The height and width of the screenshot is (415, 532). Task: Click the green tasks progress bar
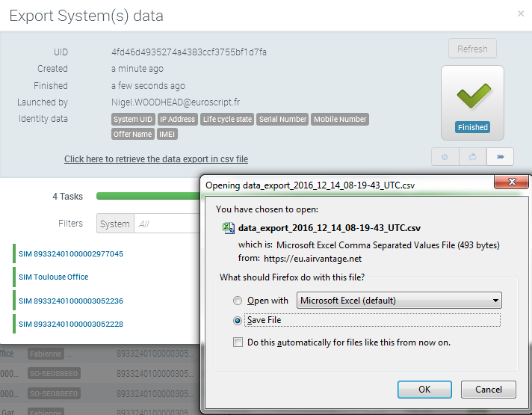click(148, 197)
